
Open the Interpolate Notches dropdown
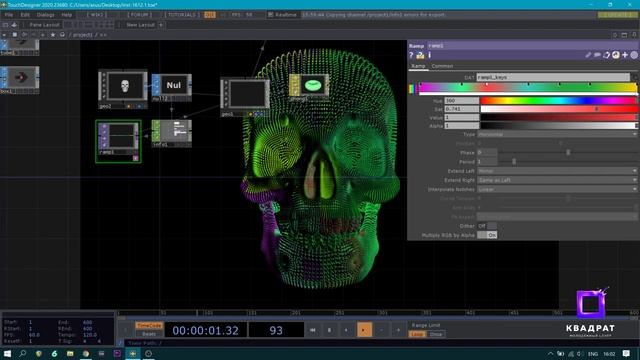coord(557,189)
